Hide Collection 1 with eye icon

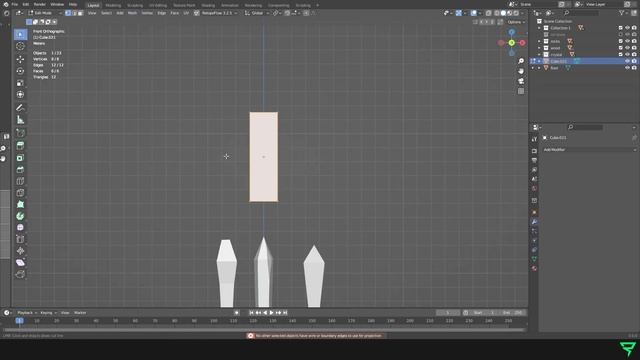coord(627,28)
